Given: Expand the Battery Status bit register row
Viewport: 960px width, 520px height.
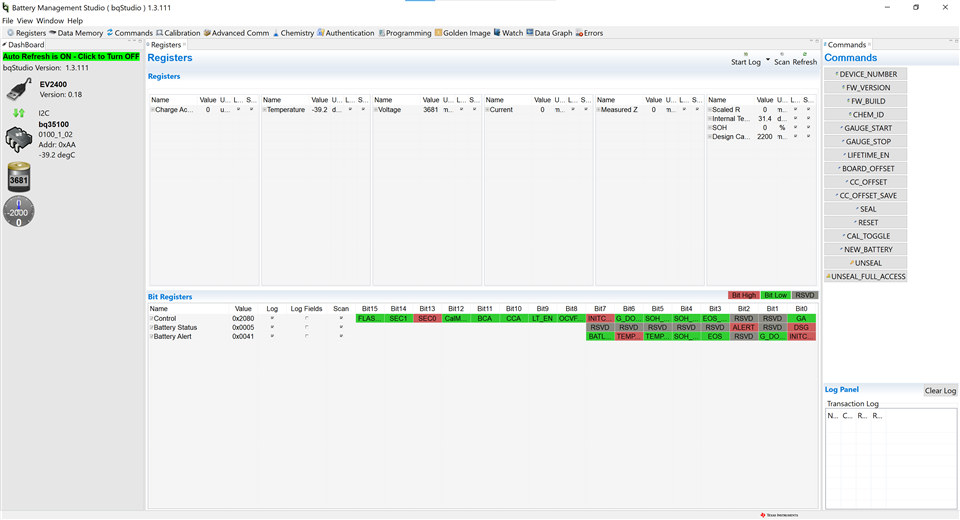Looking at the screenshot, I should point(152,328).
